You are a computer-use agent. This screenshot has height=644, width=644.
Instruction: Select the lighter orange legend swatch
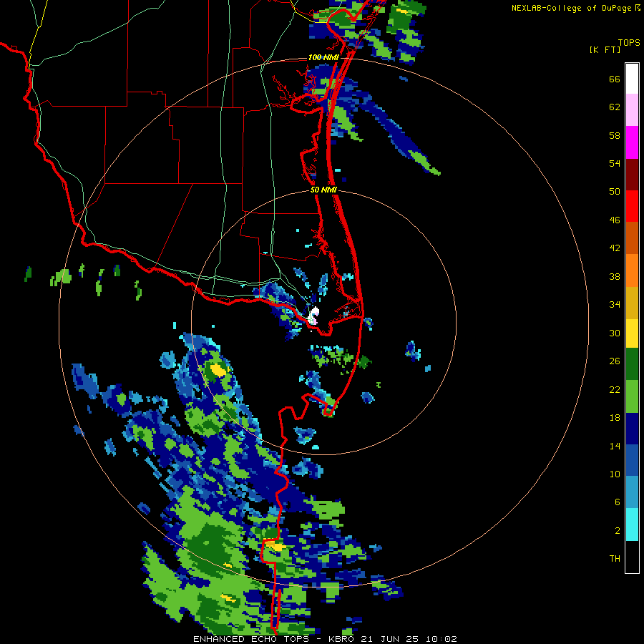[x=632, y=270]
